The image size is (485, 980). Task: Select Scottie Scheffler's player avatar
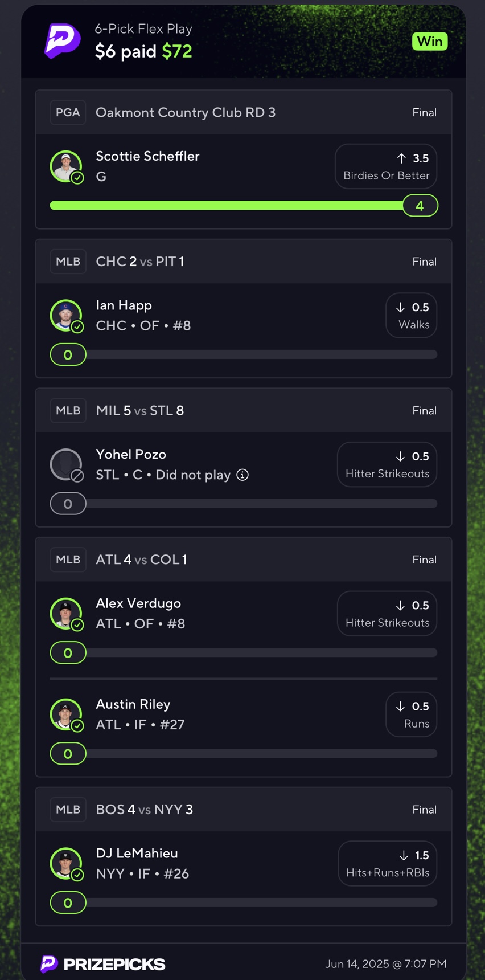(67, 166)
